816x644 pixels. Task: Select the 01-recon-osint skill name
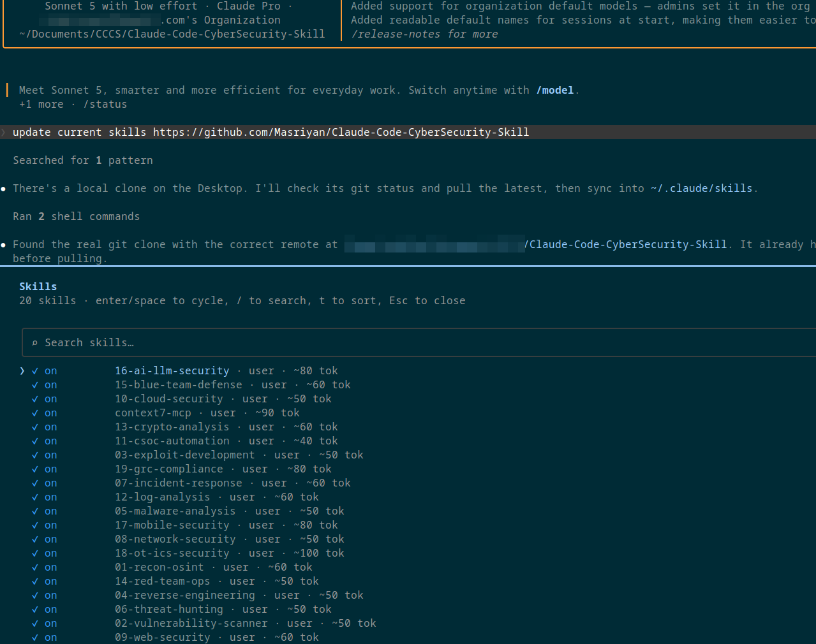click(x=159, y=567)
